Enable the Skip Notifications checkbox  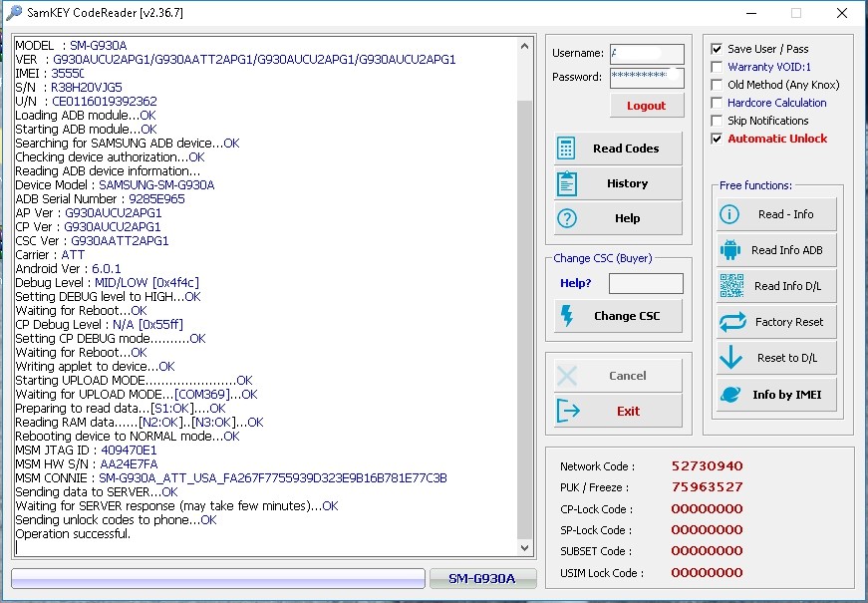click(x=717, y=121)
